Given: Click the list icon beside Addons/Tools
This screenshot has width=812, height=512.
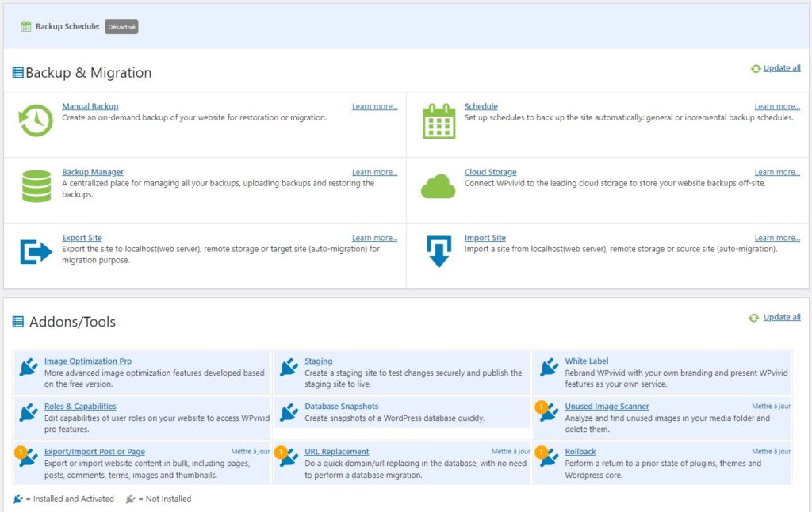Looking at the screenshot, I should 17,322.
